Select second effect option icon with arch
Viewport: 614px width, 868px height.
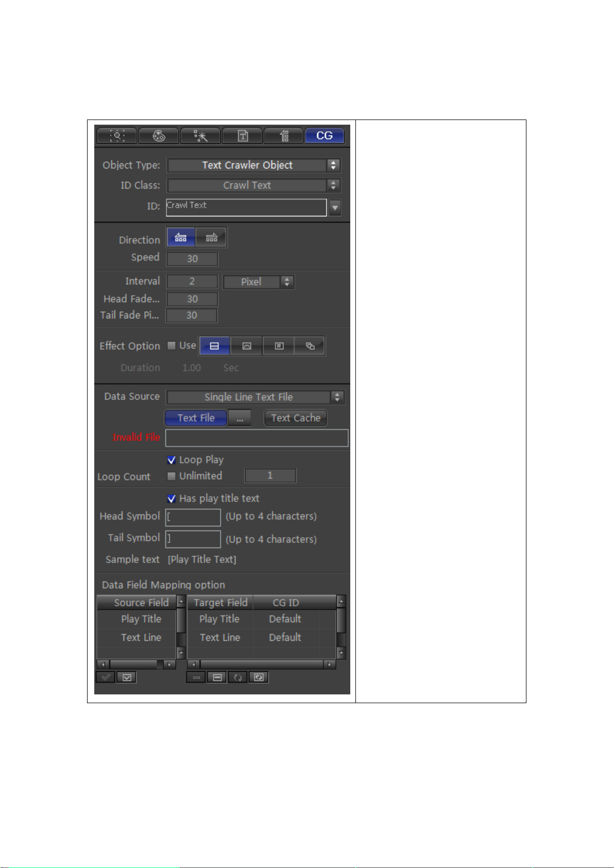click(247, 346)
